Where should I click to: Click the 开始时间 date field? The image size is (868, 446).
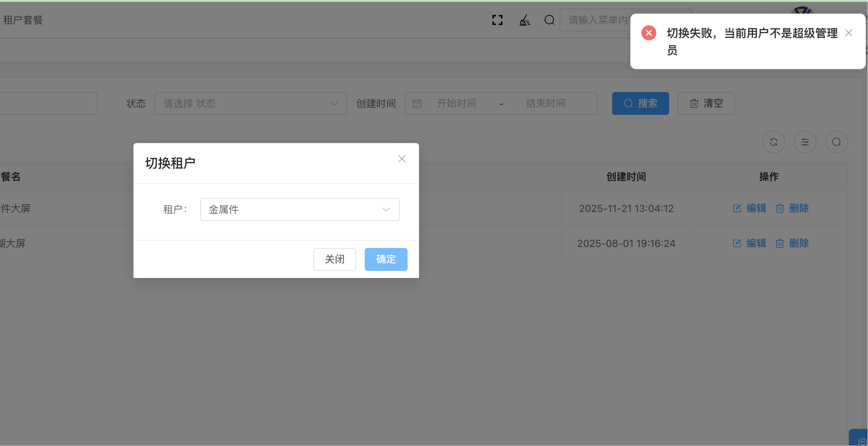(456, 103)
